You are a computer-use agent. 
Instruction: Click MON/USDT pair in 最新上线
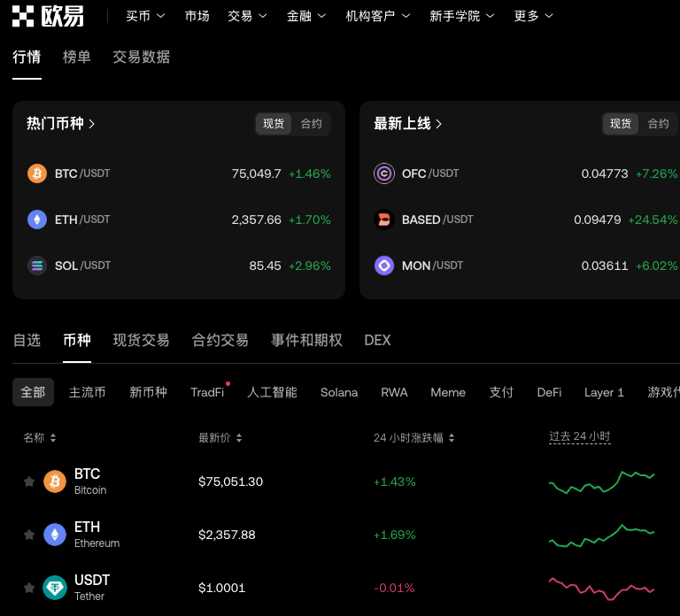coord(432,266)
